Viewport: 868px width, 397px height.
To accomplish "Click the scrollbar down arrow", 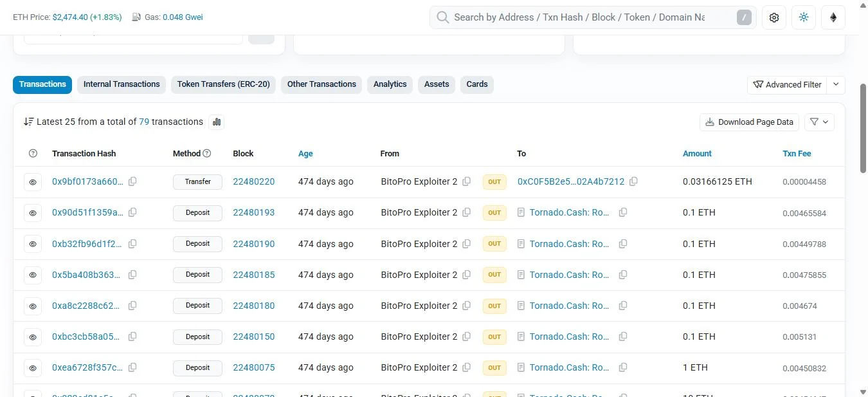I will click(863, 391).
